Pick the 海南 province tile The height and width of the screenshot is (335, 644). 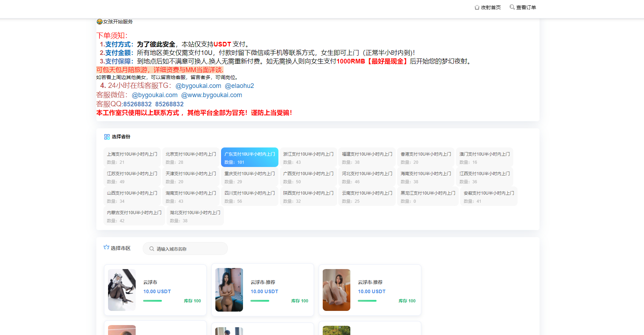pos(426,177)
